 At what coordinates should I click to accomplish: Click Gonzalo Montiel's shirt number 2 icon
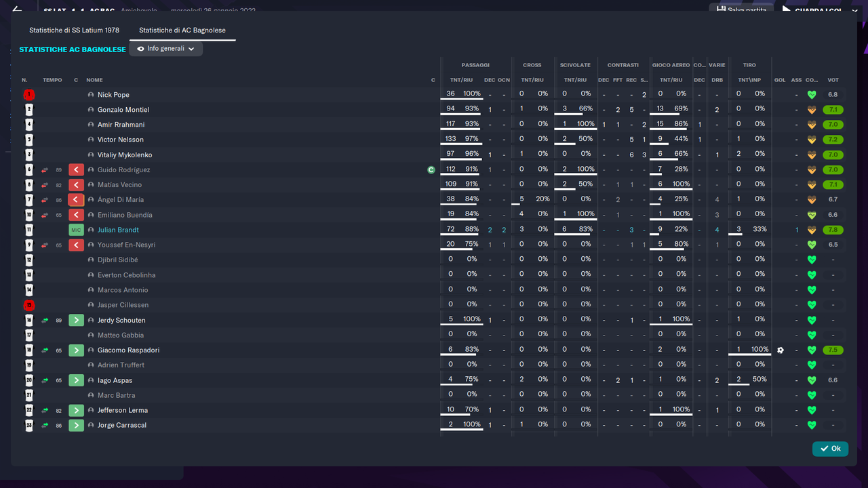pos(29,110)
